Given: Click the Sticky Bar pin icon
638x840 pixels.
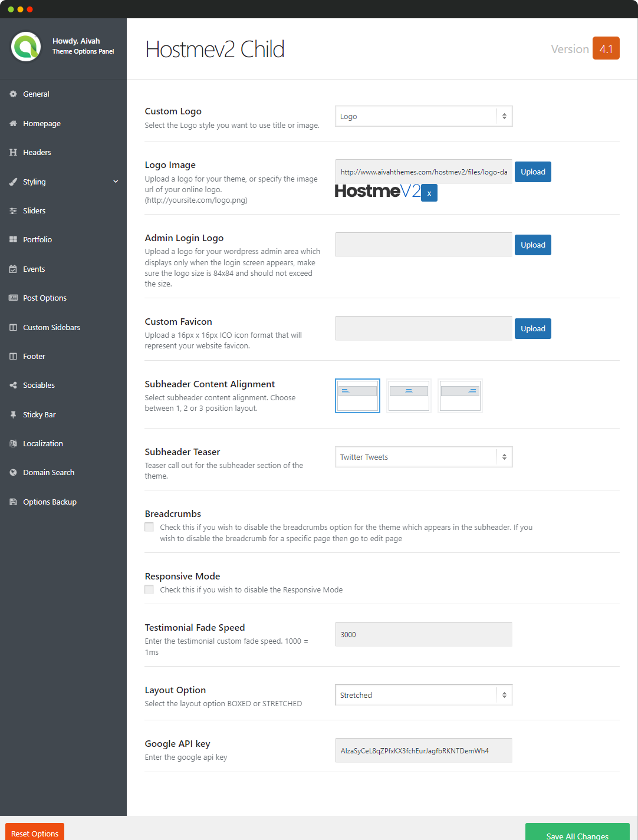Looking at the screenshot, I should click(13, 415).
